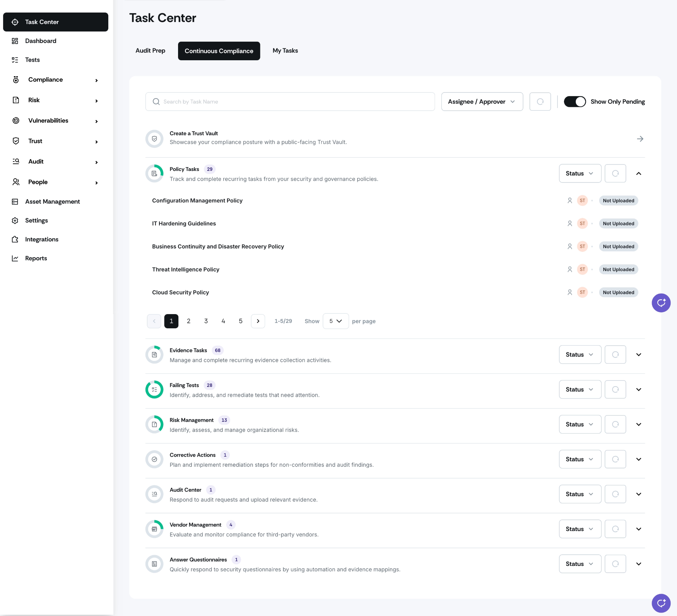Click the Vulnerabilities radar icon in sidebar
Image resolution: width=677 pixels, height=616 pixels.
16,120
